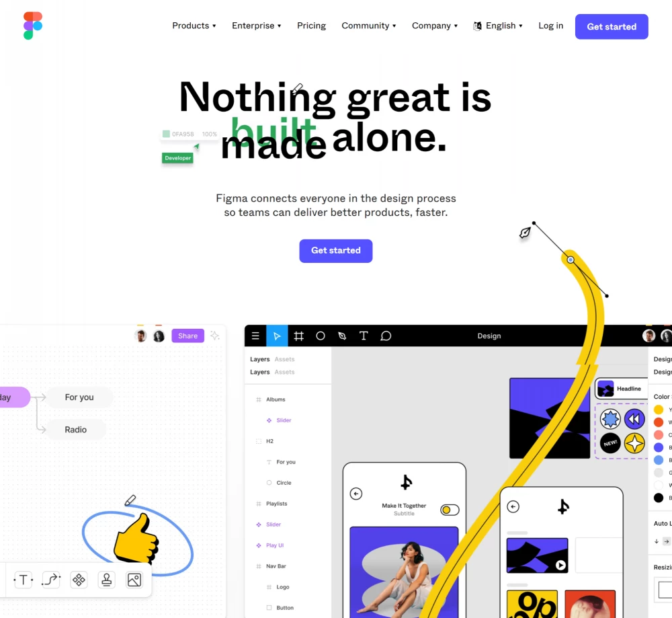Click the Log in link
672x618 pixels.
(551, 26)
